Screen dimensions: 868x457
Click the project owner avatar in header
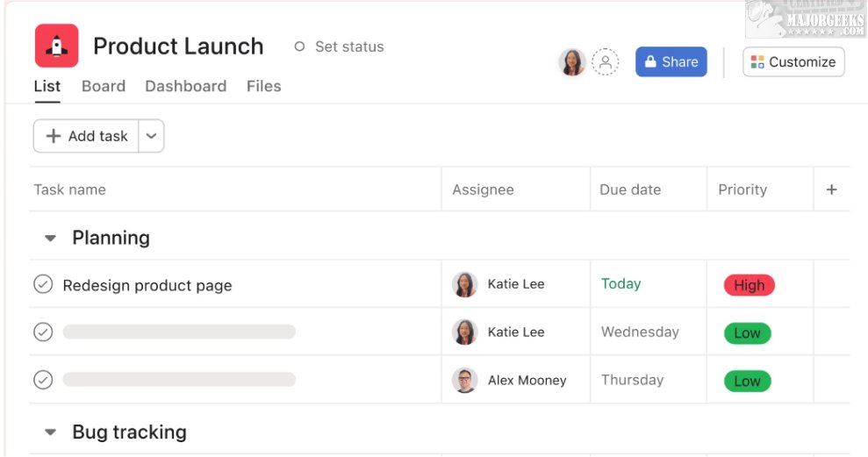[x=572, y=62]
